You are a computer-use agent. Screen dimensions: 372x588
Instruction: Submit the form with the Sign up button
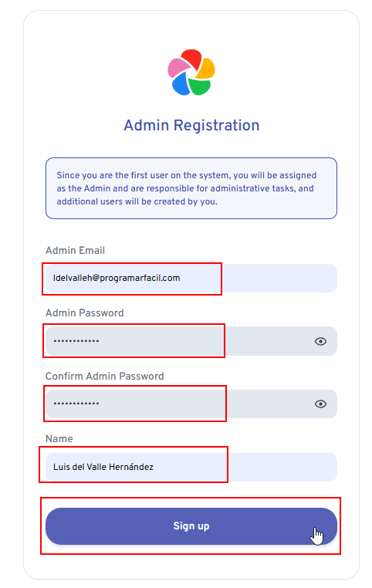191,526
